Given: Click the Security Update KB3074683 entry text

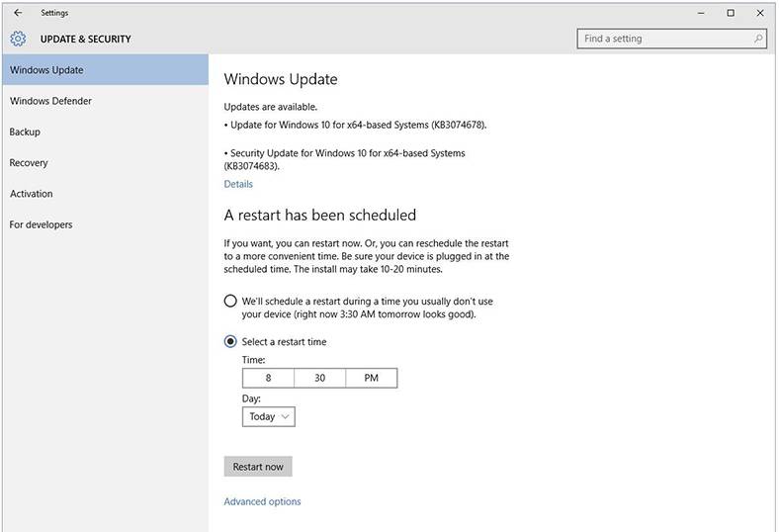Looking at the screenshot, I should [x=344, y=159].
